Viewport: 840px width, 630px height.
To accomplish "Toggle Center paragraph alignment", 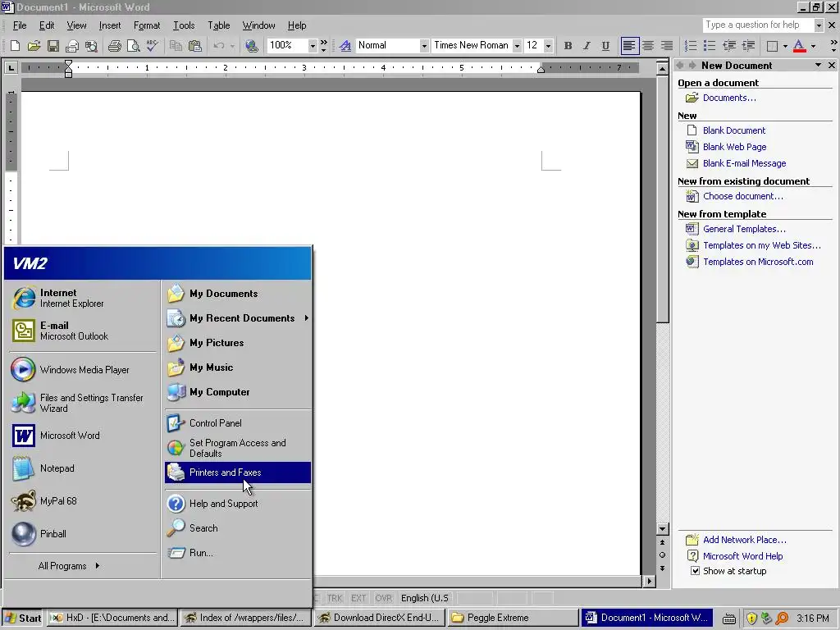I will [x=648, y=46].
